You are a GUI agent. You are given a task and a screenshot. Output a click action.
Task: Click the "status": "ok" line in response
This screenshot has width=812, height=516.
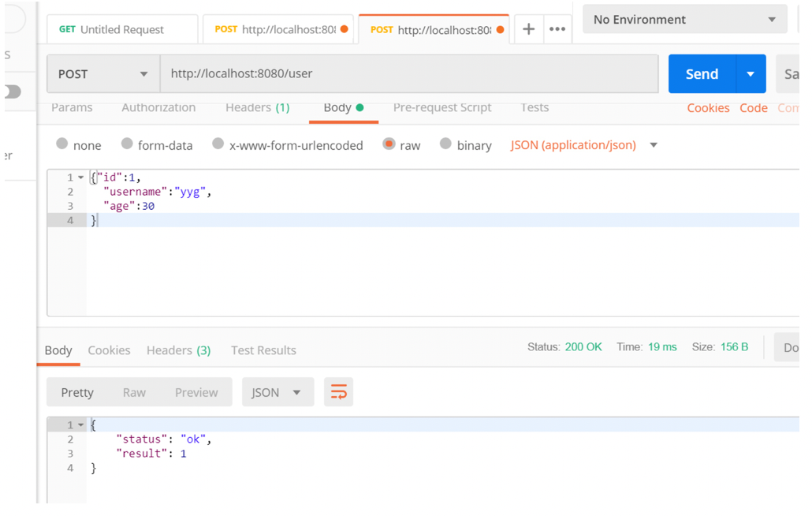164,439
